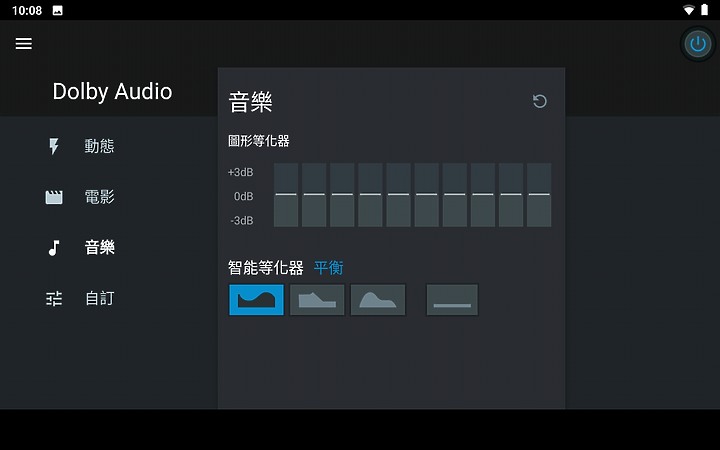Adjust the ninth graphic equalizer band

511,195
